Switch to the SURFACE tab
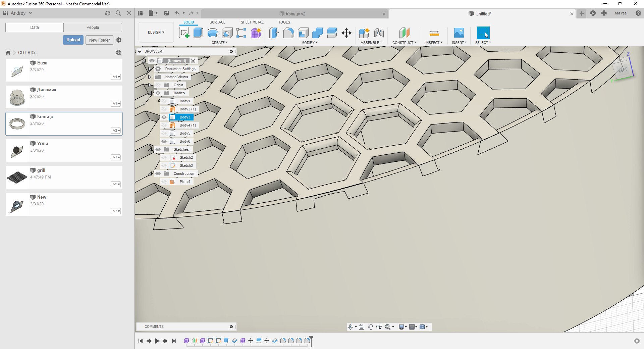The height and width of the screenshot is (349, 644). pyautogui.click(x=217, y=22)
